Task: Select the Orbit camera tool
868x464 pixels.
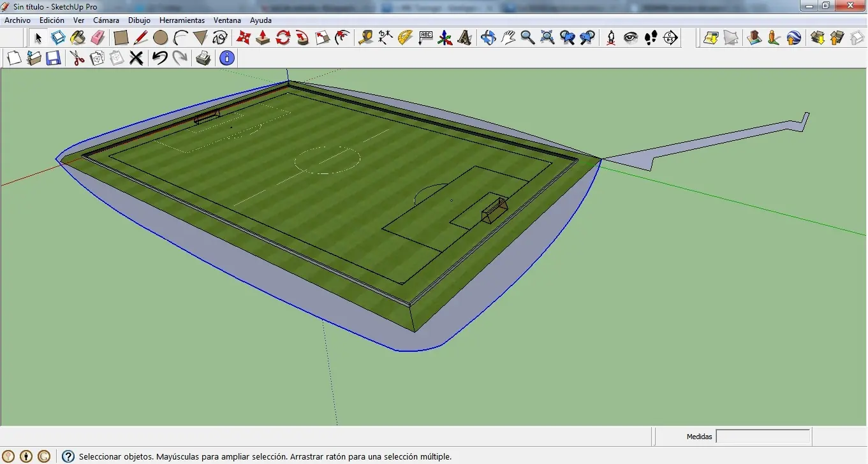Action: (489, 38)
